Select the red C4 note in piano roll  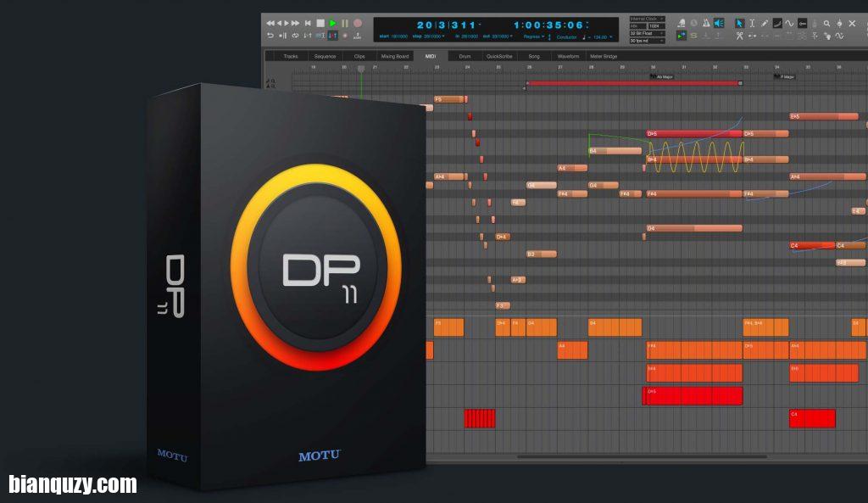(x=812, y=245)
